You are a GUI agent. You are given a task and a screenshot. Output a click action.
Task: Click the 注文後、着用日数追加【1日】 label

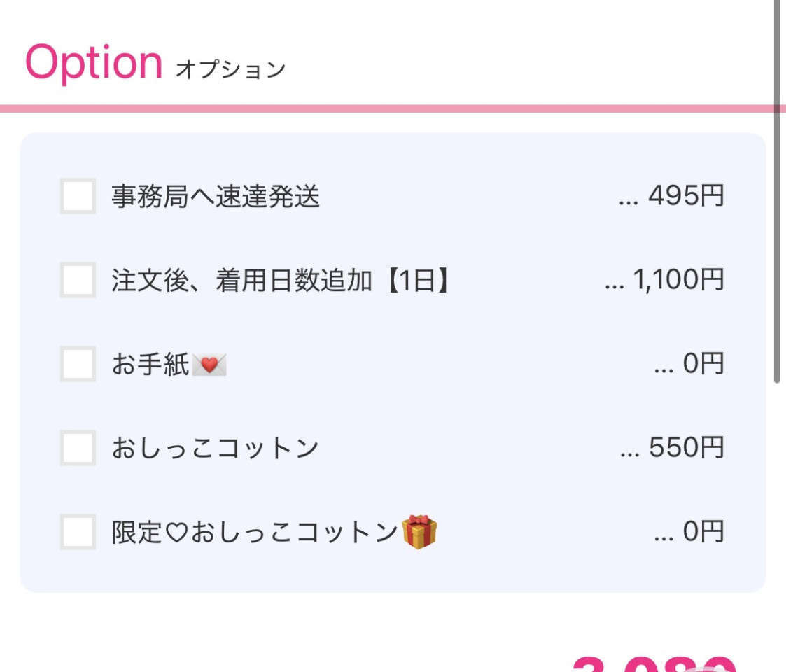point(280,281)
